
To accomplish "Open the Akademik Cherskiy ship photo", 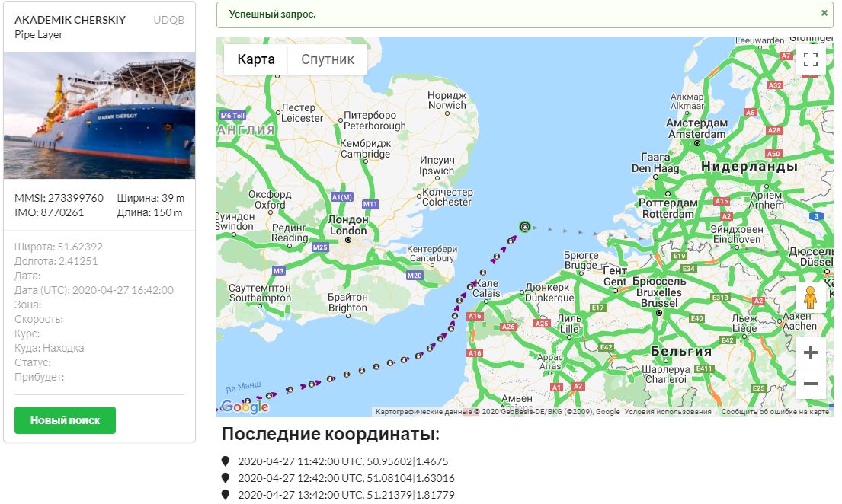I will [x=99, y=115].
